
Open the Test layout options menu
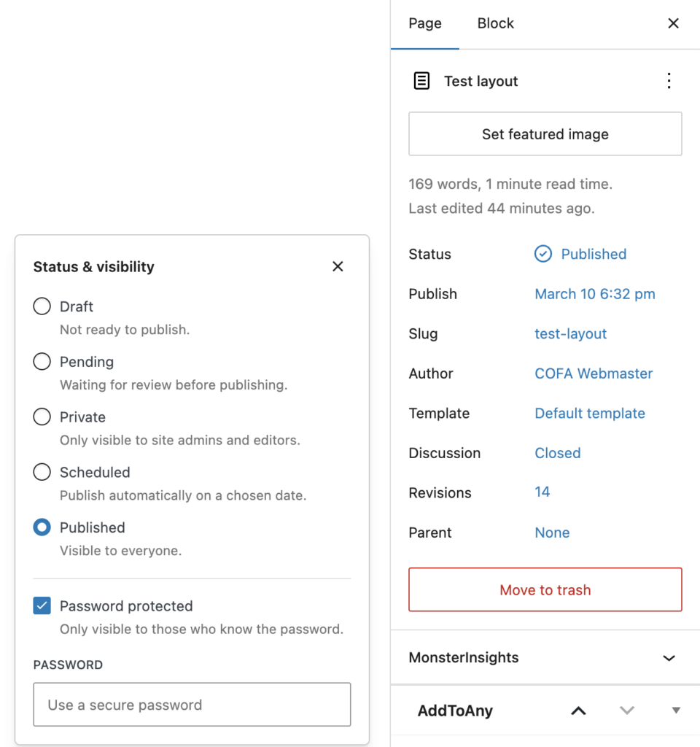coord(669,81)
